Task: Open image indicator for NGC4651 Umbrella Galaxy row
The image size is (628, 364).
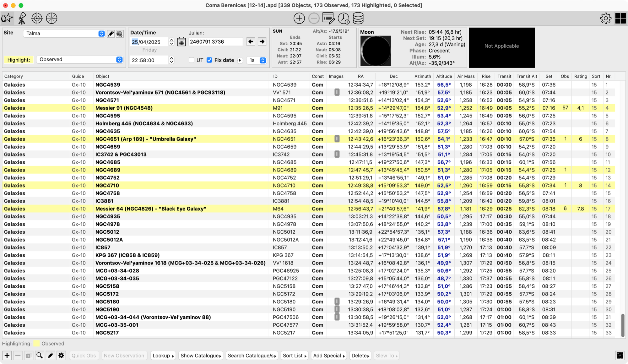Action: point(337,139)
